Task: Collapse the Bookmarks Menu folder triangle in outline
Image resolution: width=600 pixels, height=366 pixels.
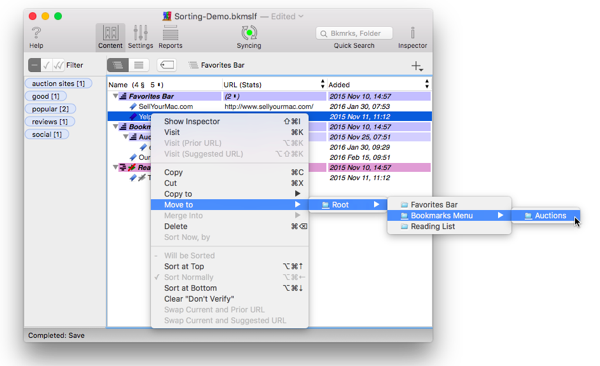Action: 115,126
